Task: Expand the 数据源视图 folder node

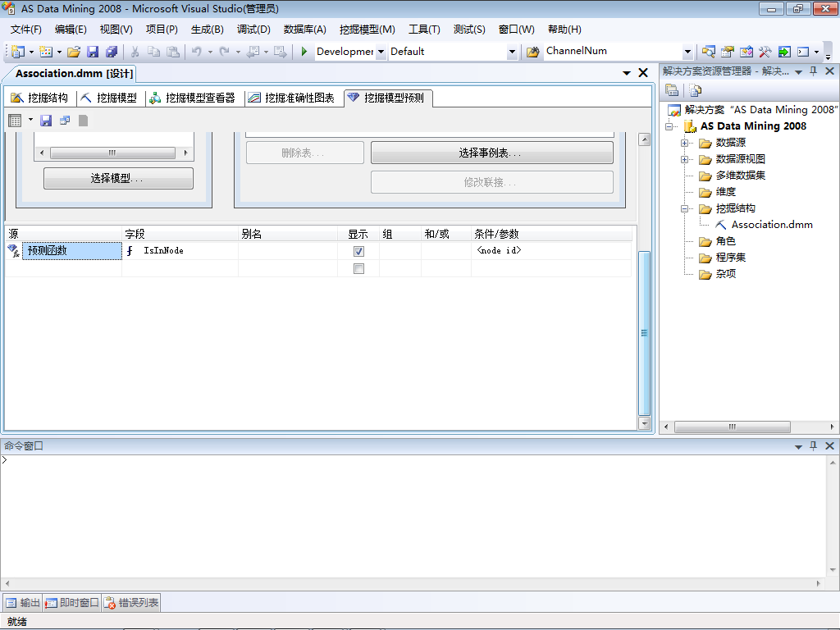Action: tap(684, 160)
